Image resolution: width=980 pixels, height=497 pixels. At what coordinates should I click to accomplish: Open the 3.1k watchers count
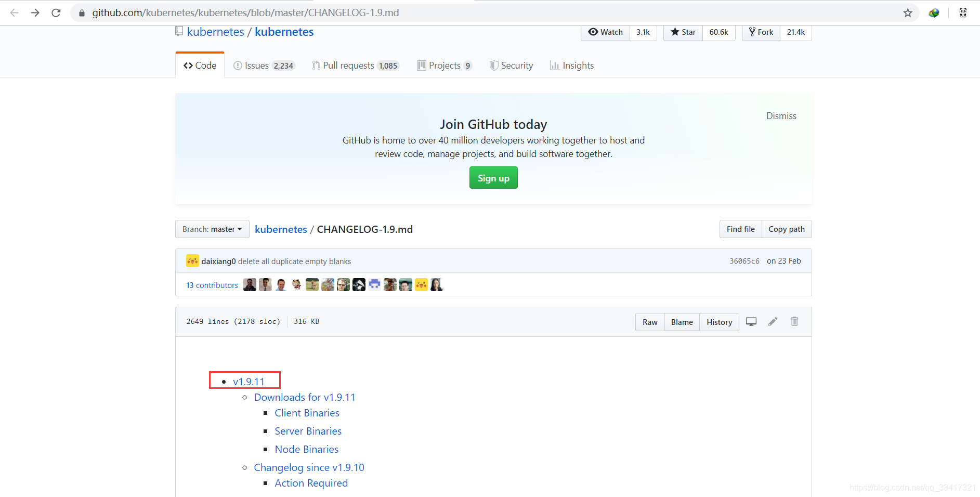pos(643,32)
